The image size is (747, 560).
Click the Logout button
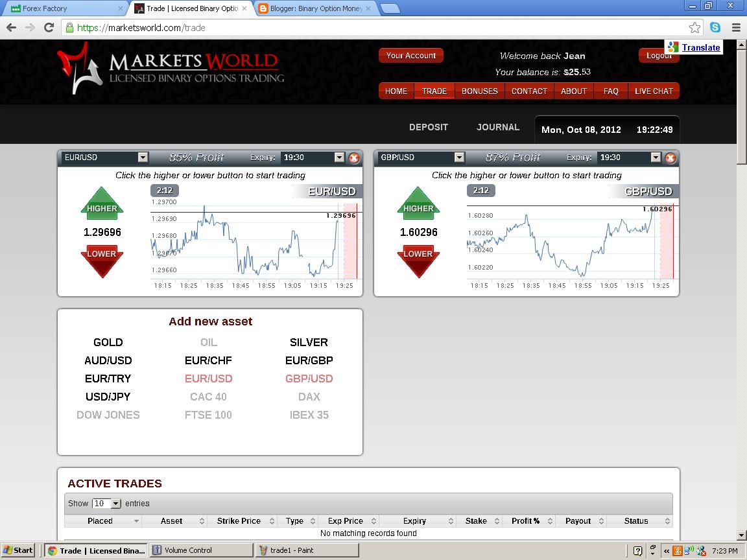point(658,56)
